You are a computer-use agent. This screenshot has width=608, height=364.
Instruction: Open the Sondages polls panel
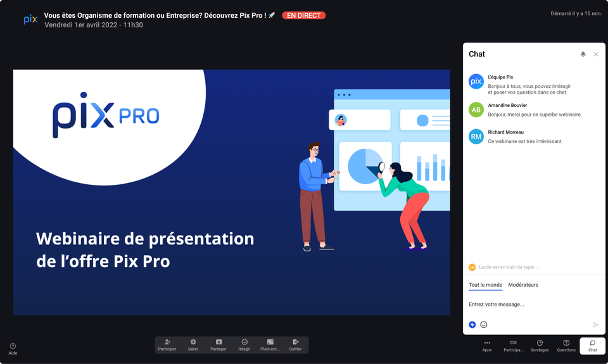tap(540, 346)
